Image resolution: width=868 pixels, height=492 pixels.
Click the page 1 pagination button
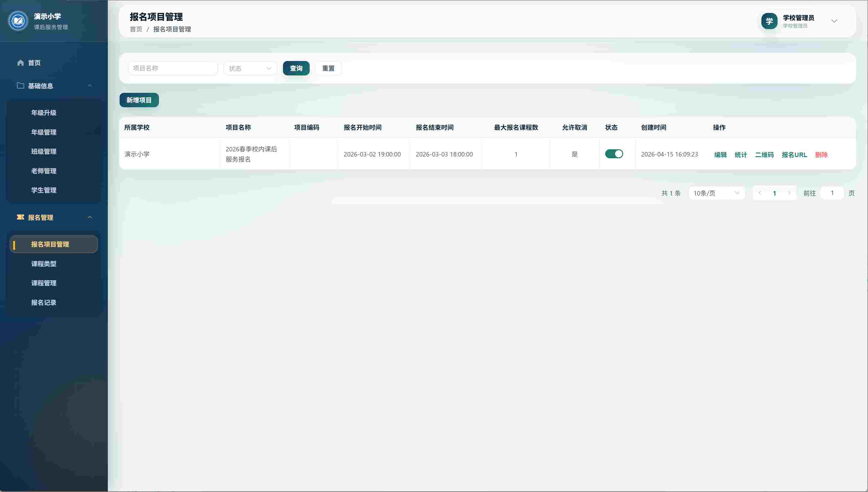tap(774, 193)
